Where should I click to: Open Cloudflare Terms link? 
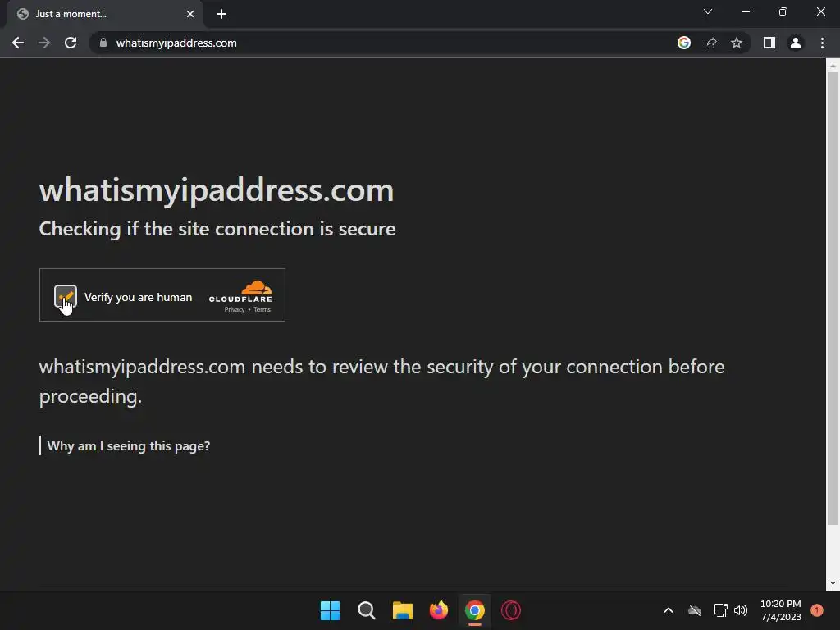click(x=262, y=309)
